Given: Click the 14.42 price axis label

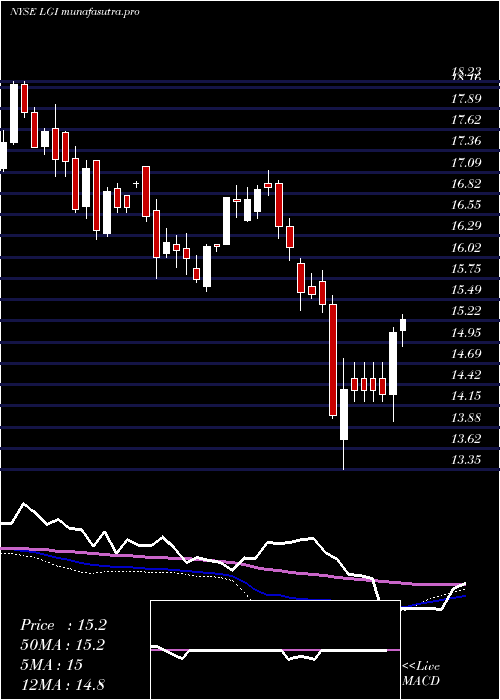Looking at the screenshot, I should click(466, 375).
